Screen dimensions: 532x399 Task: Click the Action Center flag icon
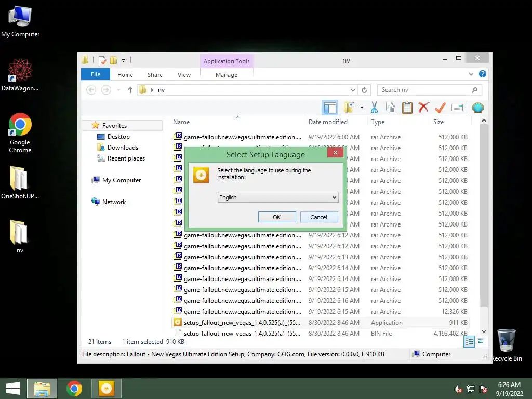[483, 389]
